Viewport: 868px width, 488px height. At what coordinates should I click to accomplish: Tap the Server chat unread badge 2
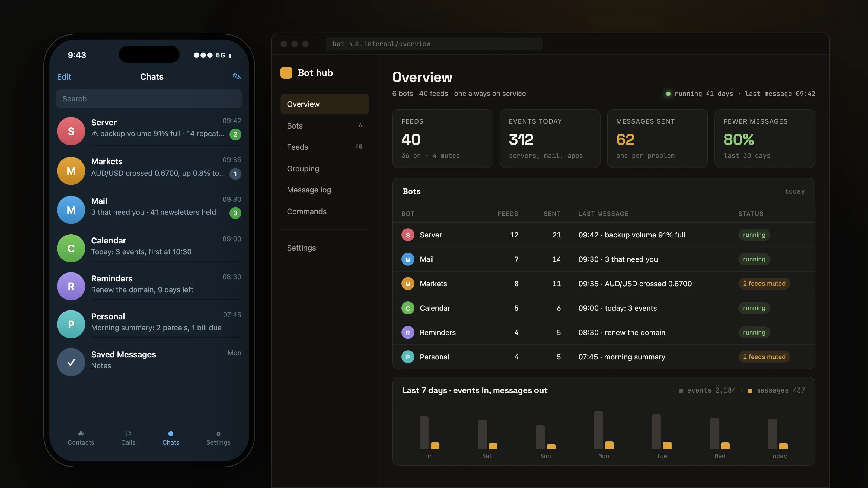(235, 134)
